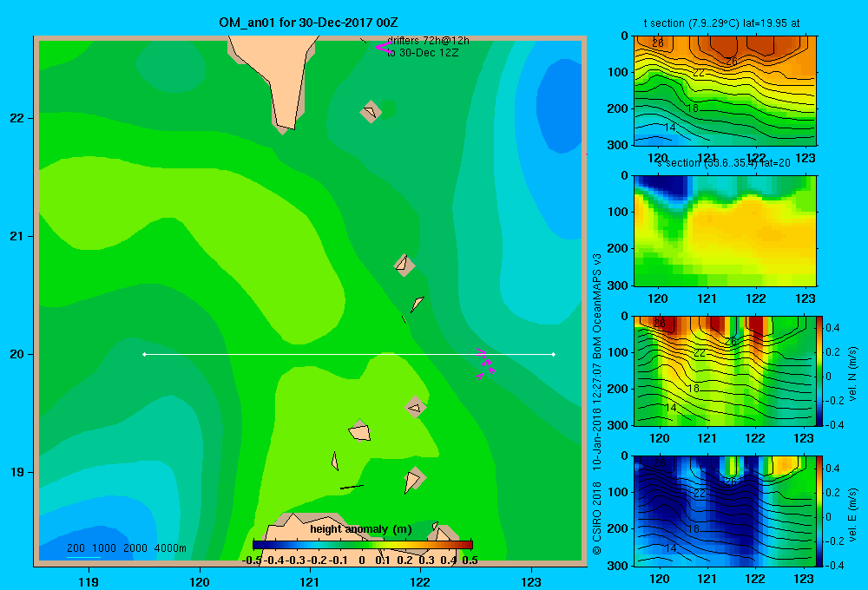This screenshot has width=868, height=590.
Task: Click contour label 14 in the t section panel
Action: (x=670, y=128)
